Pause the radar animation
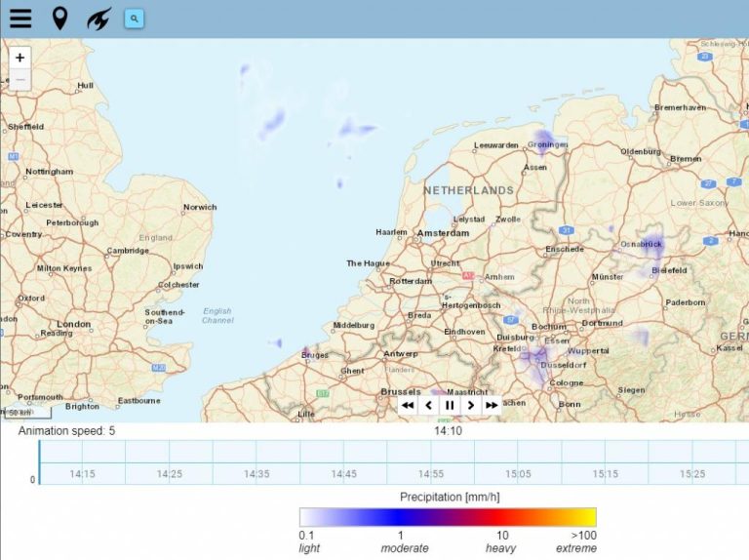This screenshot has height=560, width=749. pyautogui.click(x=450, y=405)
